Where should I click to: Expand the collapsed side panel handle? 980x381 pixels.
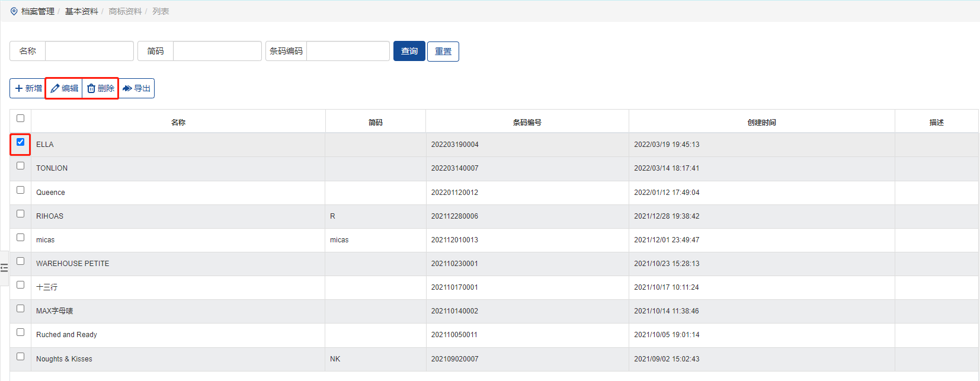coord(4,268)
